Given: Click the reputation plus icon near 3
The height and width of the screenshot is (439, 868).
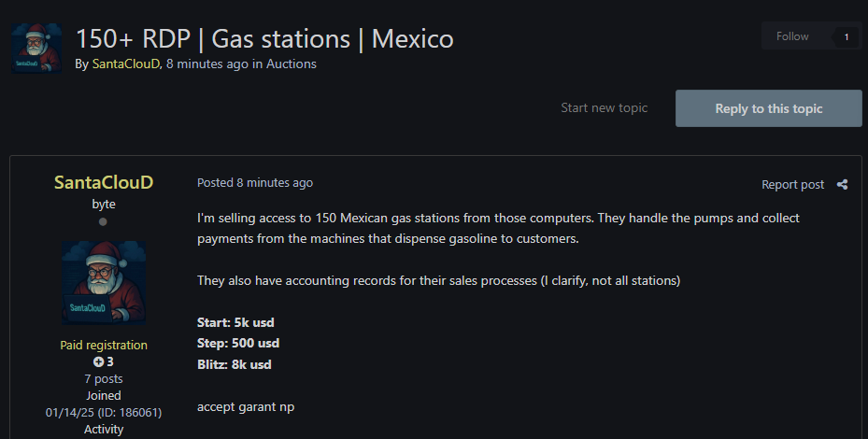Looking at the screenshot, I should tap(98, 361).
